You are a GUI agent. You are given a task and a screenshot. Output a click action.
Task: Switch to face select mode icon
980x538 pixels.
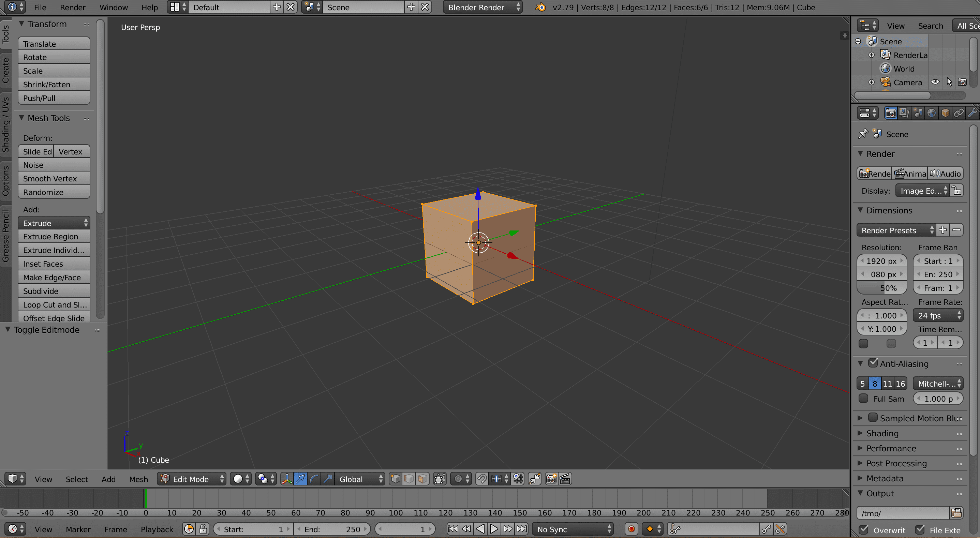pos(422,479)
